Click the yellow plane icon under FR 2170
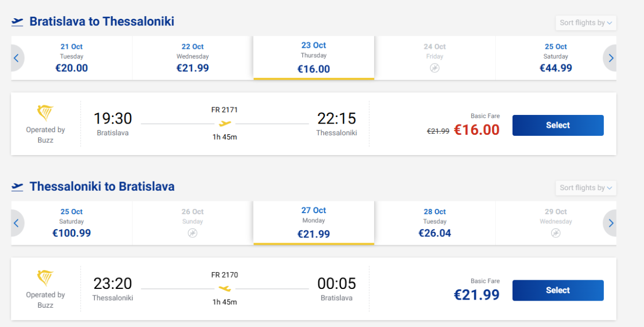Screen dimensions: 644x327 225,289
